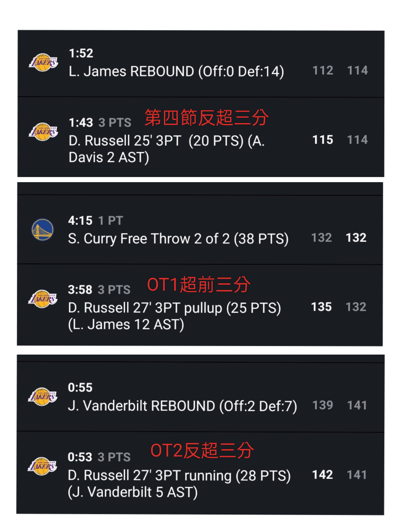Click Lakers logo beside L. James rebound

coord(43,62)
